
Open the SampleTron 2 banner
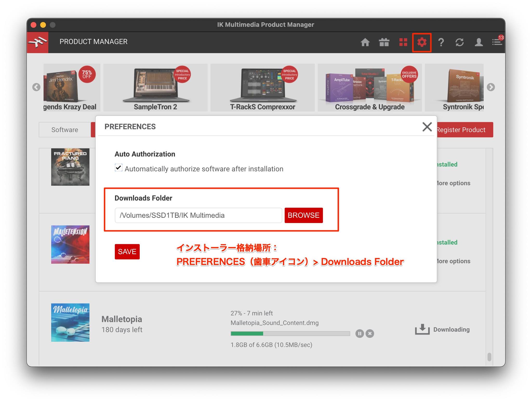(156, 88)
